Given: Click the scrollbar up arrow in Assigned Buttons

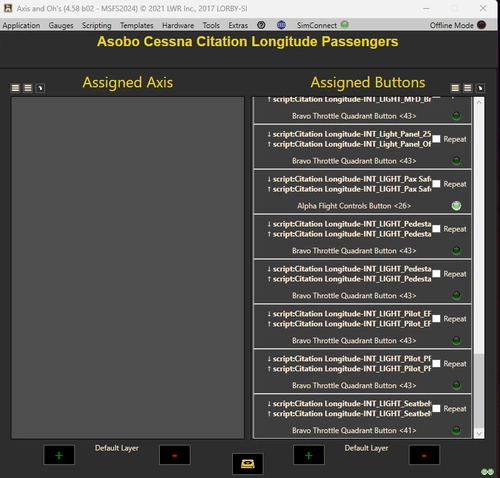Looking at the screenshot, I should click(479, 102).
